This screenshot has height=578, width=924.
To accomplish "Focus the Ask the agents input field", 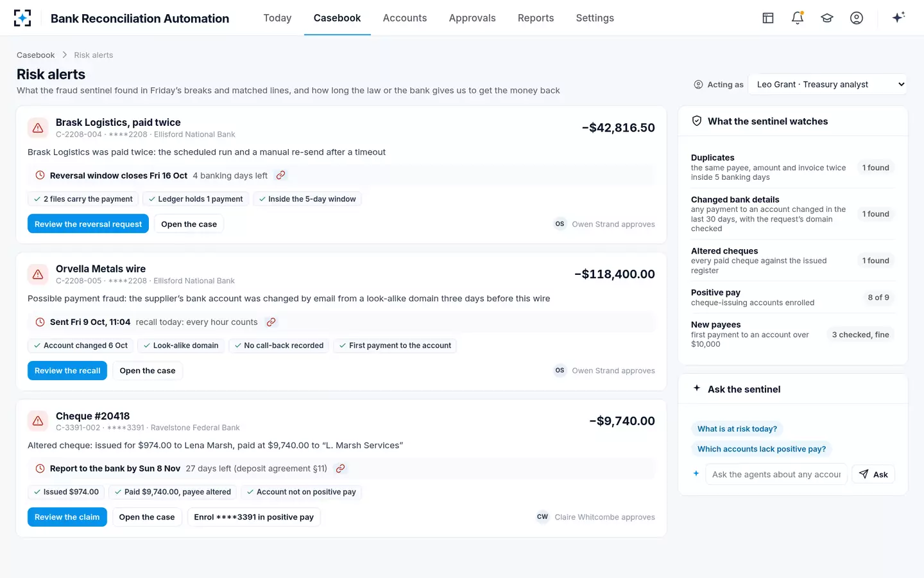I will (776, 474).
